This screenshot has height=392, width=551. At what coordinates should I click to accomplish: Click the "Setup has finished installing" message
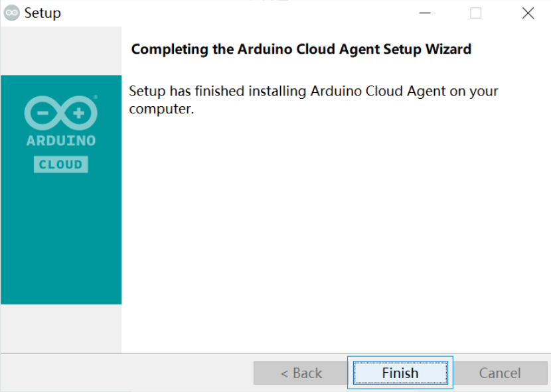point(313,99)
